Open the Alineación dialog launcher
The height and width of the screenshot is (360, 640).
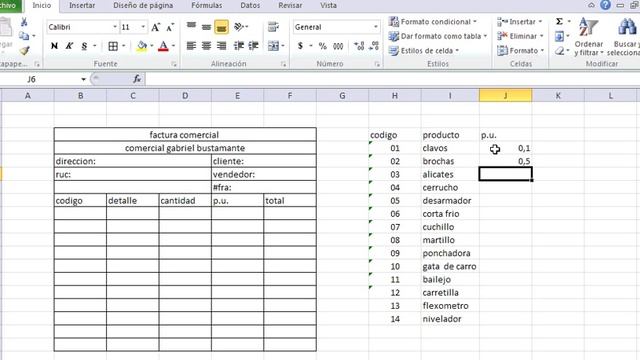click(x=283, y=64)
